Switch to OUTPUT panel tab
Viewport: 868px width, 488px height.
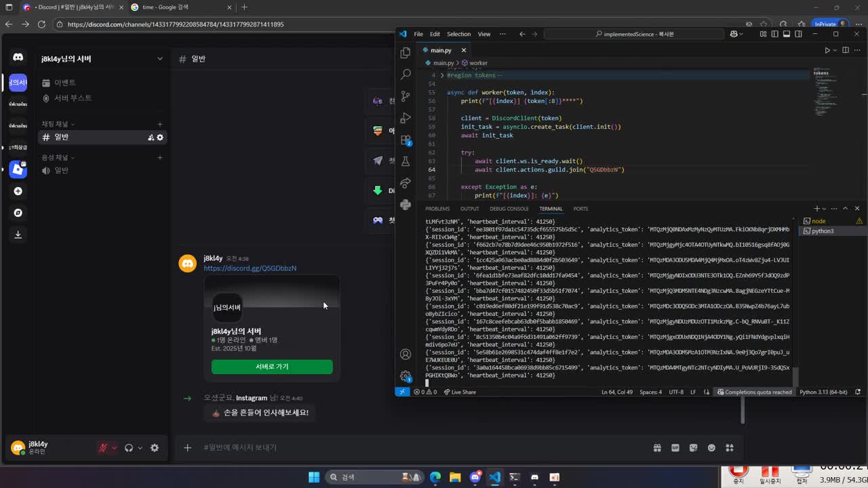469,209
